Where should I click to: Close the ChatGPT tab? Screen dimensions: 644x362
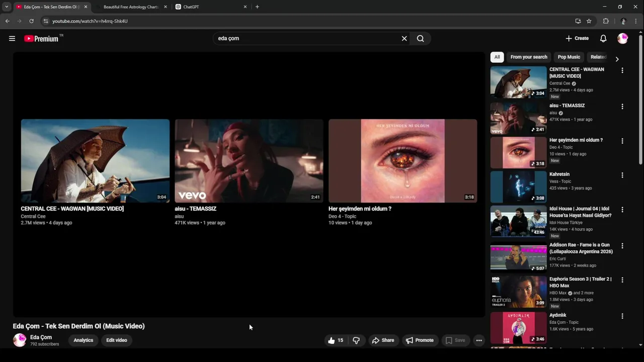point(245,7)
